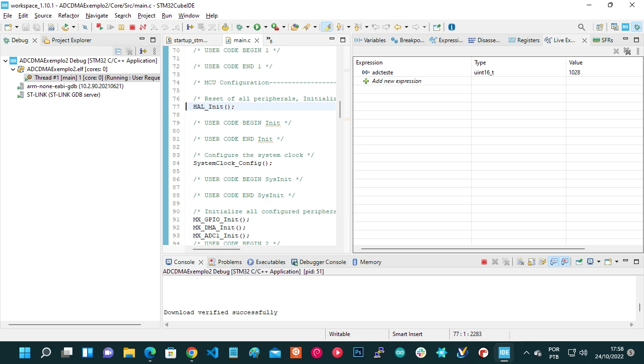
Task: Clear the console with Clear Console icon
Action: tap(520, 262)
